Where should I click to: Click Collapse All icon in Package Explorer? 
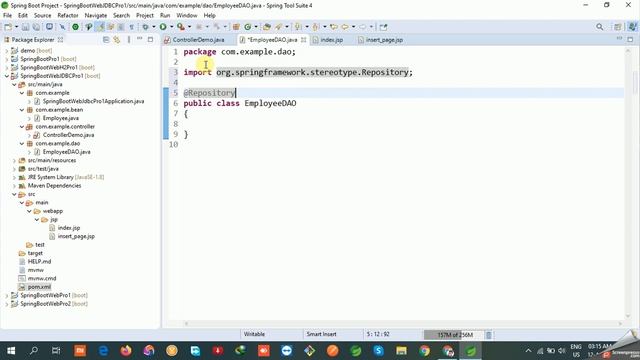106,40
